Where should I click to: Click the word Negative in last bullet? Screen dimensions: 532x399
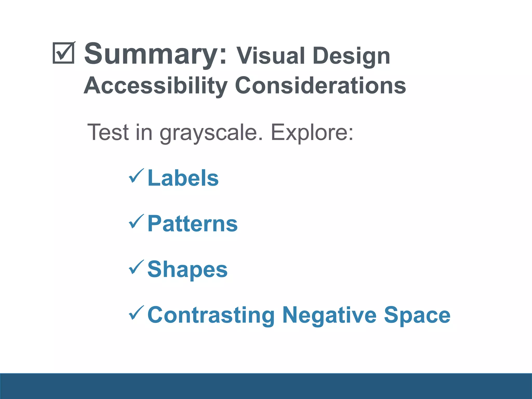coord(329,315)
